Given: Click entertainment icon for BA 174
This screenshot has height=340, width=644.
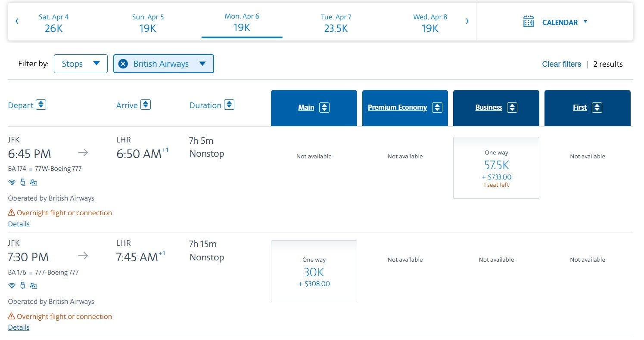Looking at the screenshot, I should [34, 182].
